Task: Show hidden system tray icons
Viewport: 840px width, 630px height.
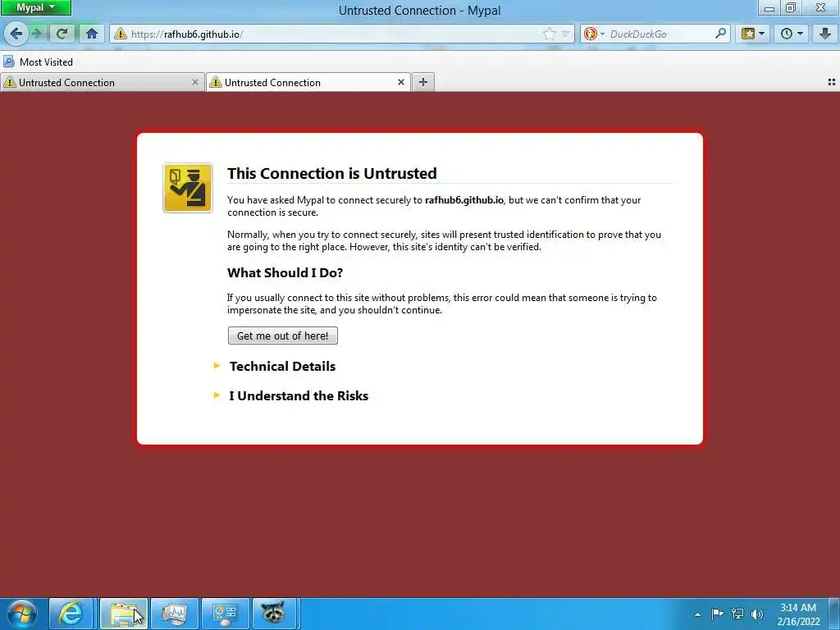Action: [697, 614]
